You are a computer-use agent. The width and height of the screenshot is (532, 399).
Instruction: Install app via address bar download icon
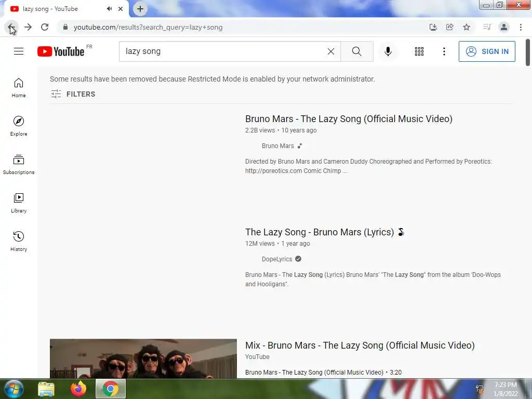point(433,27)
